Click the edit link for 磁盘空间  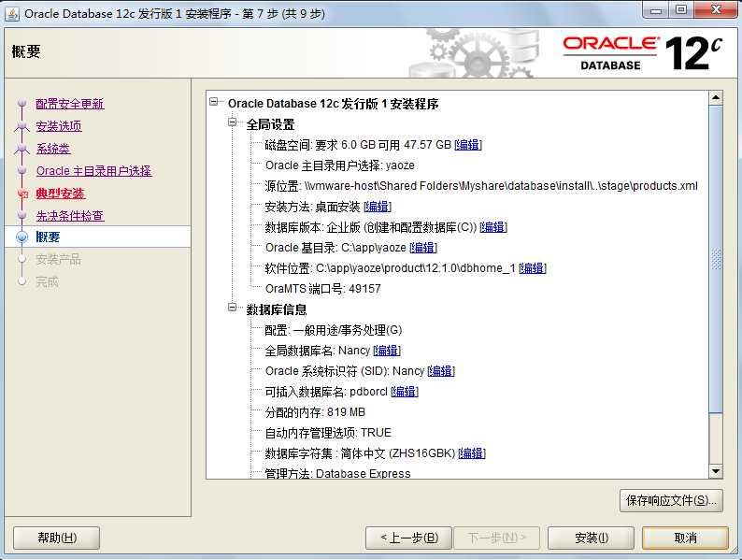click(x=468, y=145)
